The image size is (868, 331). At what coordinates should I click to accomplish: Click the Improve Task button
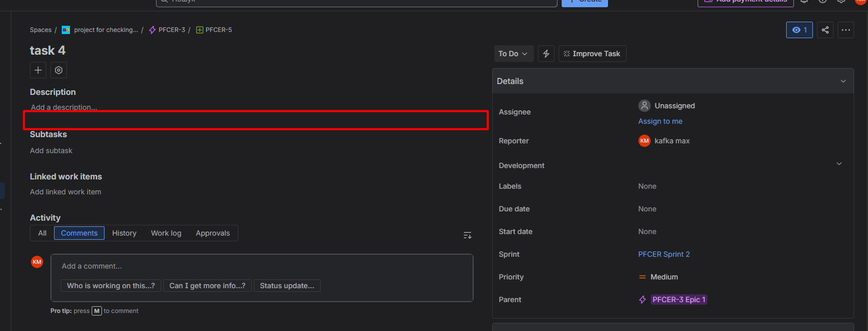[593, 54]
